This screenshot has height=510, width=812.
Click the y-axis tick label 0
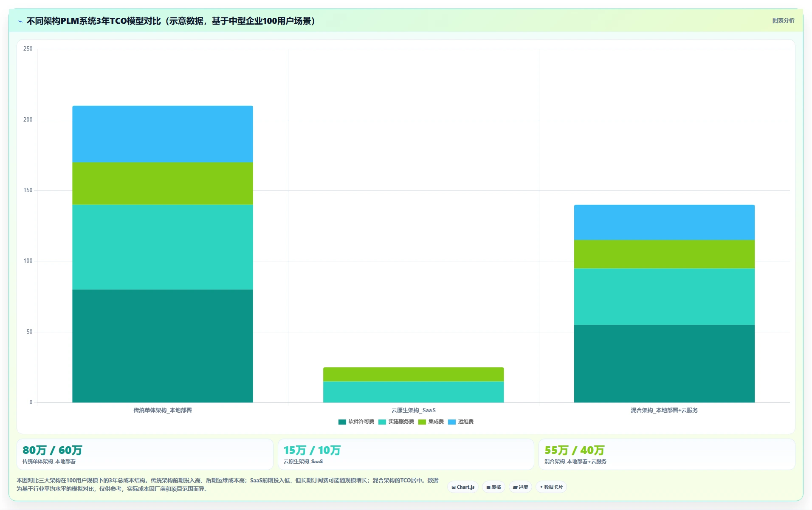31,402
